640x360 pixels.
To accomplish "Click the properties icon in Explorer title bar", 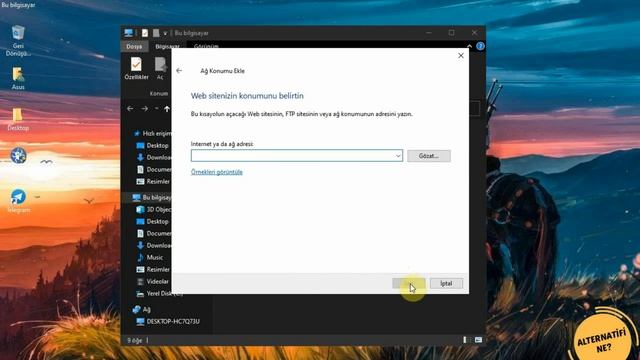I will tap(145, 33).
